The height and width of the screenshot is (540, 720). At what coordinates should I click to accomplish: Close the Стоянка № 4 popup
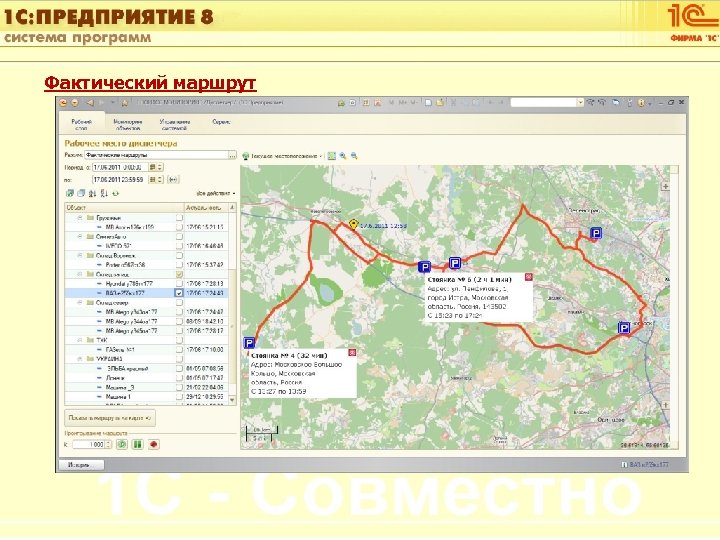click(x=352, y=353)
